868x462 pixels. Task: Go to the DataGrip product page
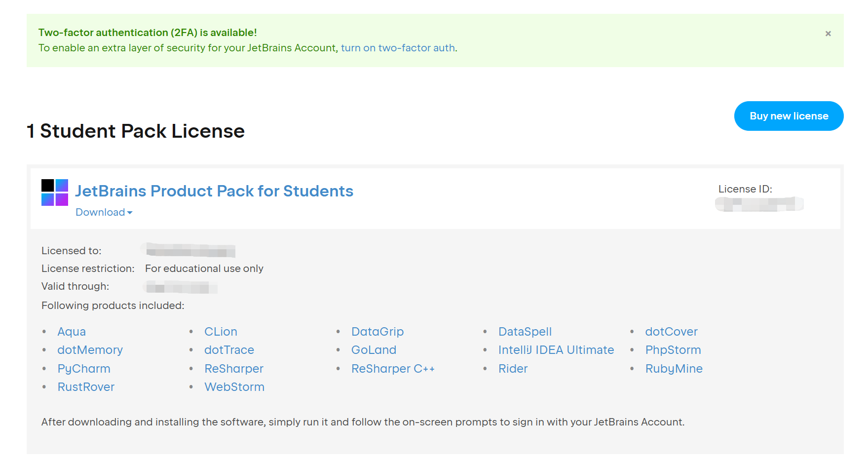pos(377,332)
